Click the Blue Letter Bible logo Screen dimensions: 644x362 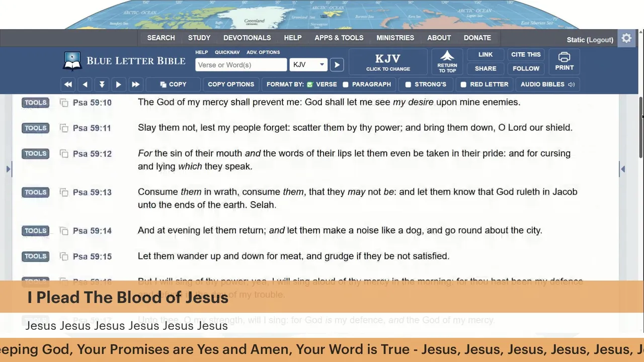(124, 61)
